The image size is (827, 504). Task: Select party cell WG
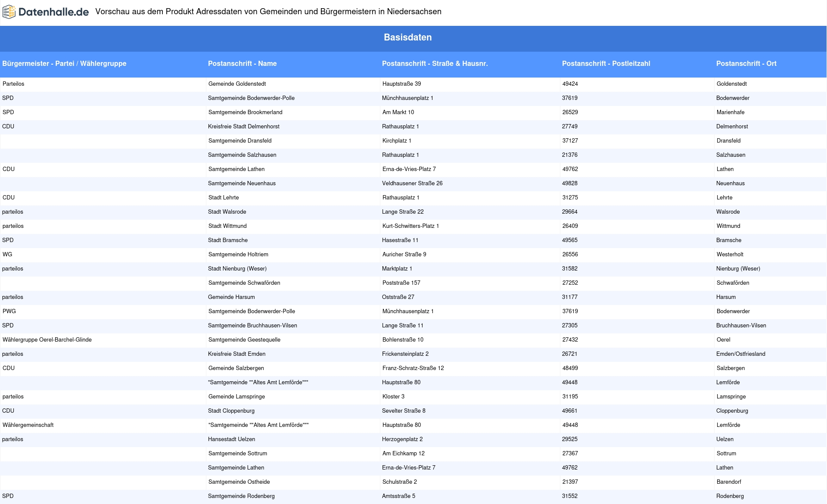[x=7, y=255]
